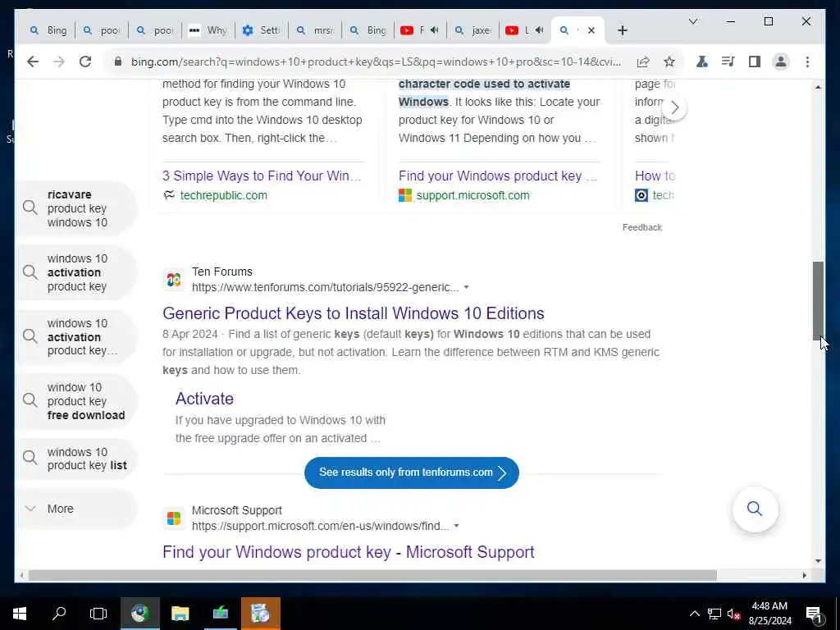Open the Chrome profile avatar
Viewport: 840px width, 630px height.
[781, 62]
